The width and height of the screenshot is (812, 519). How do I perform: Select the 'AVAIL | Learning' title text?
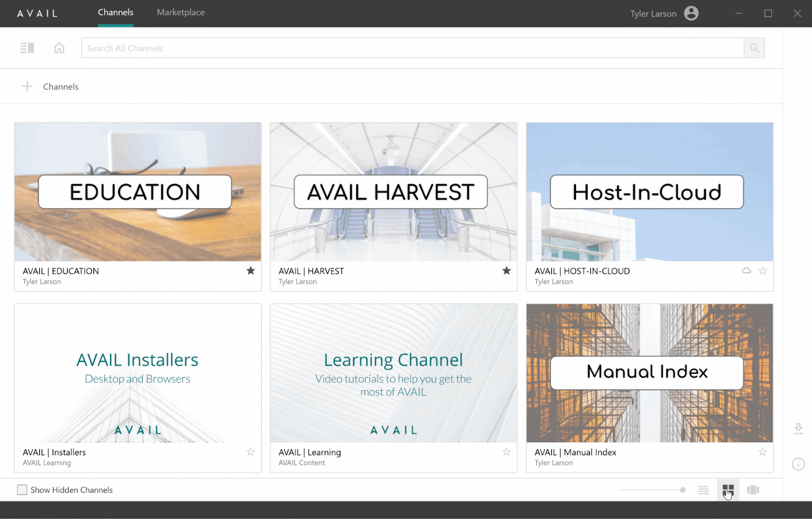coord(310,452)
